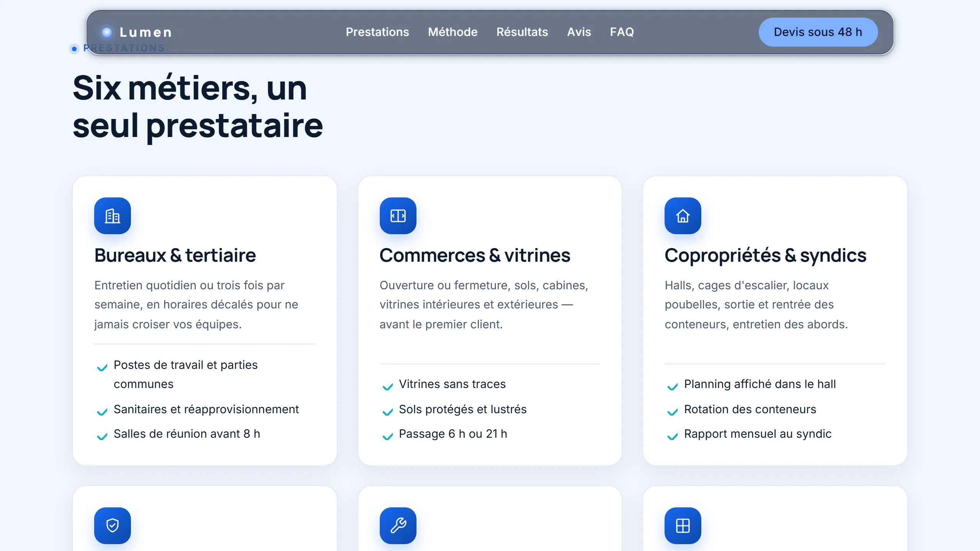Image resolution: width=980 pixels, height=551 pixels.
Task: Click the text Postes de travail et parties communes
Action: tap(186, 374)
